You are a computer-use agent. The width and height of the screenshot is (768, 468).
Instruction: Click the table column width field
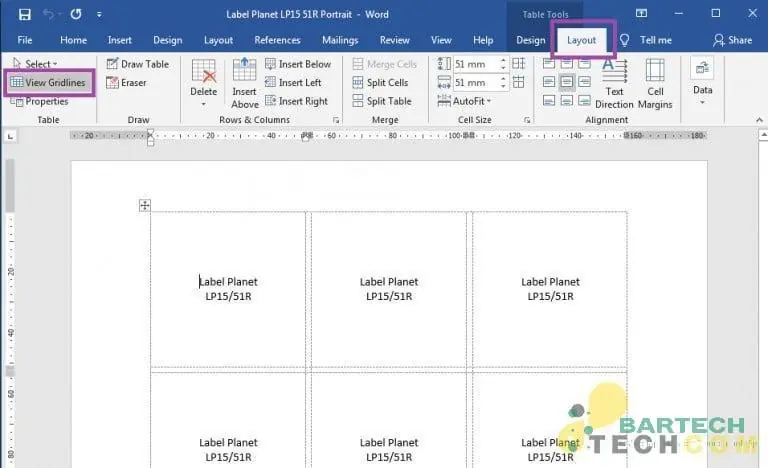click(475, 82)
